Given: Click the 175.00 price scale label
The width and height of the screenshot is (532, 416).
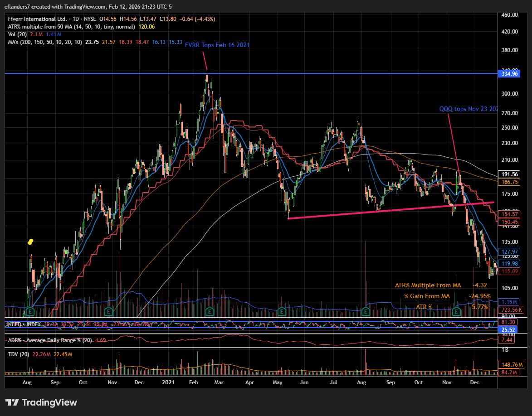Looking at the screenshot, I should click(x=510, y=194).
